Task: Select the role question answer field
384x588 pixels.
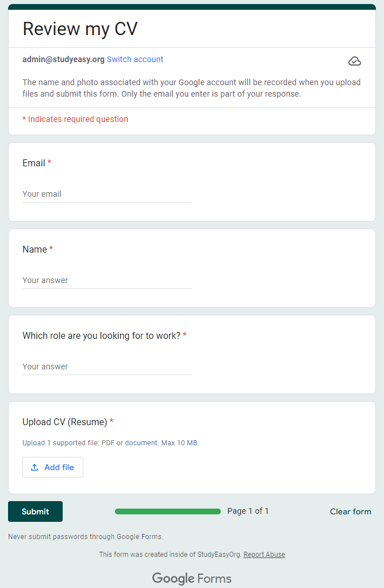Action: pyautogui.click(x=107, y=366)
